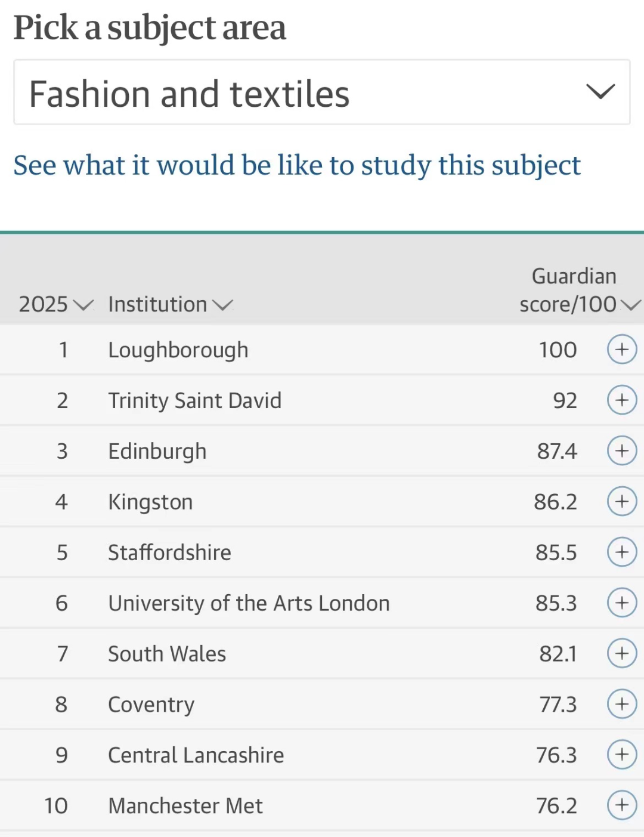Select the University of the Arts London name
Image resolution: width=644 pixels, height=837 pixels.
point(249,603)
